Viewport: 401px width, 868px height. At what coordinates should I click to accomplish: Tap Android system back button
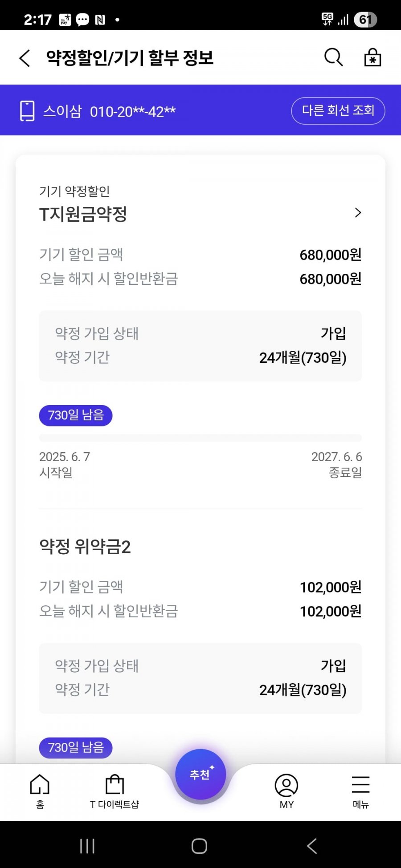[x=312, y=846]
